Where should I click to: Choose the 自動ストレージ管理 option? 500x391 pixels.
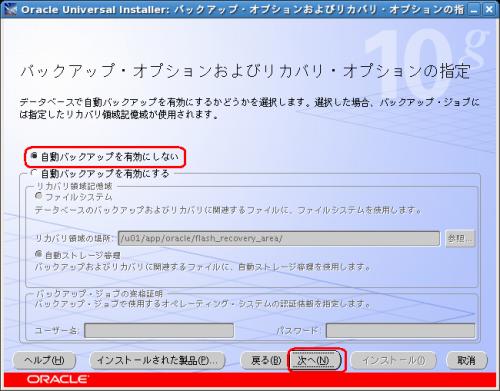[39, 255]
